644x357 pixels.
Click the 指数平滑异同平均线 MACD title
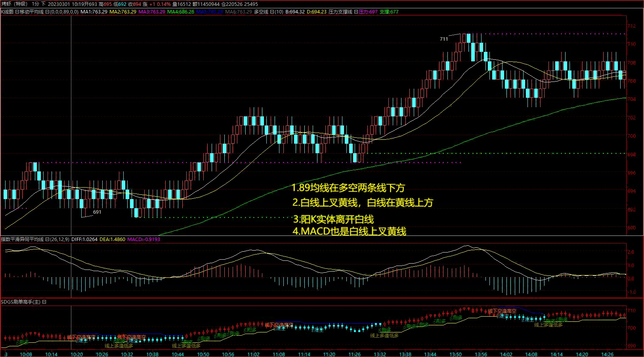(x=22, y=239)
